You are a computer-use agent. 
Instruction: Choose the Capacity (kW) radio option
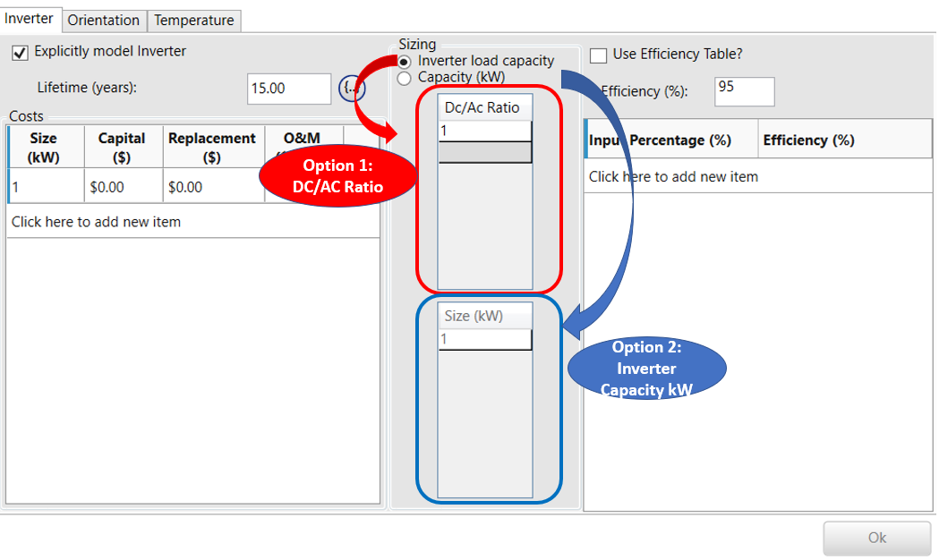coord(405,78)
